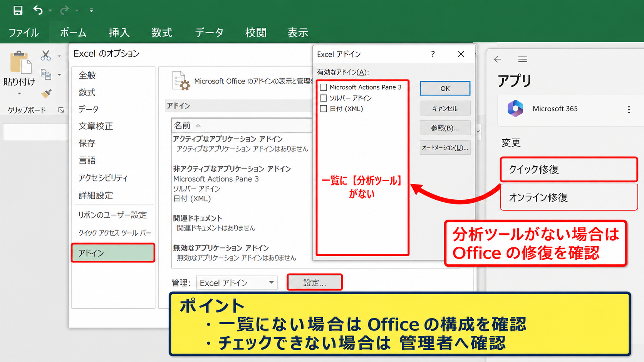Select リボンのユーザー設定 in options list
644x362 pixels.
[x=113, y=215]
